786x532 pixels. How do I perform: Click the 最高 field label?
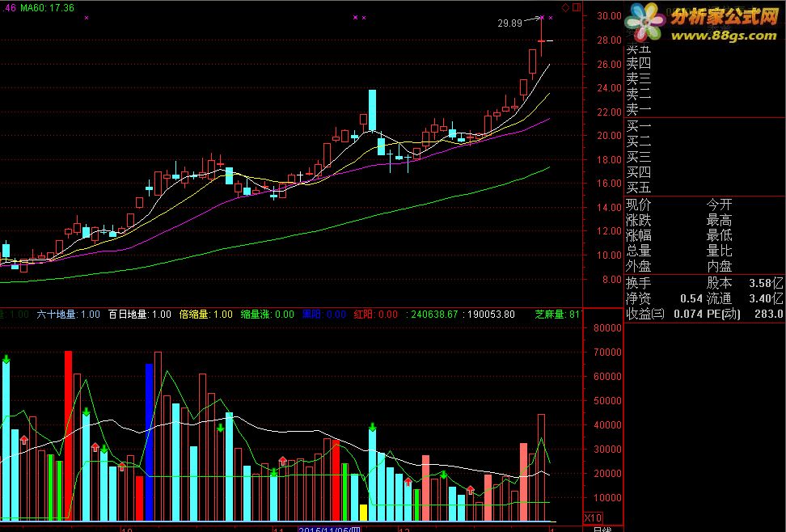[720, 220]
